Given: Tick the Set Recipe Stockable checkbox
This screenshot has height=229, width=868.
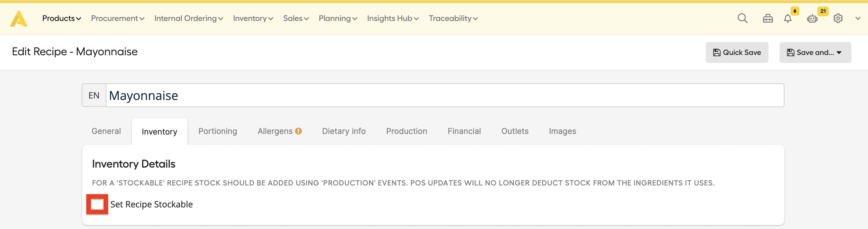Looking at the screenshot, I should click(x=97, y=204).
